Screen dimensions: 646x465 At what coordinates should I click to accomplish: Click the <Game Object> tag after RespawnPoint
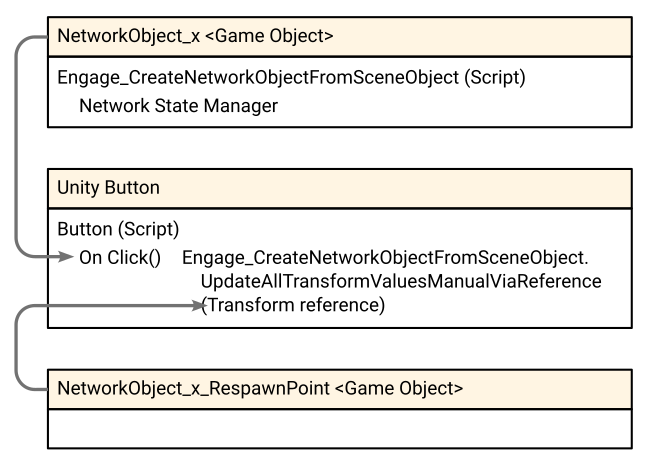(403, 388)
